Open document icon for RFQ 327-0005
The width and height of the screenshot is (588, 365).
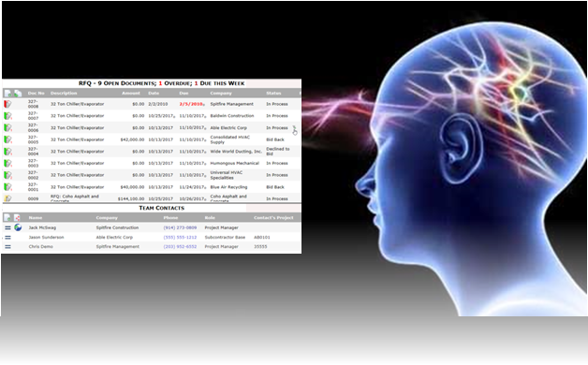point(7,139)
